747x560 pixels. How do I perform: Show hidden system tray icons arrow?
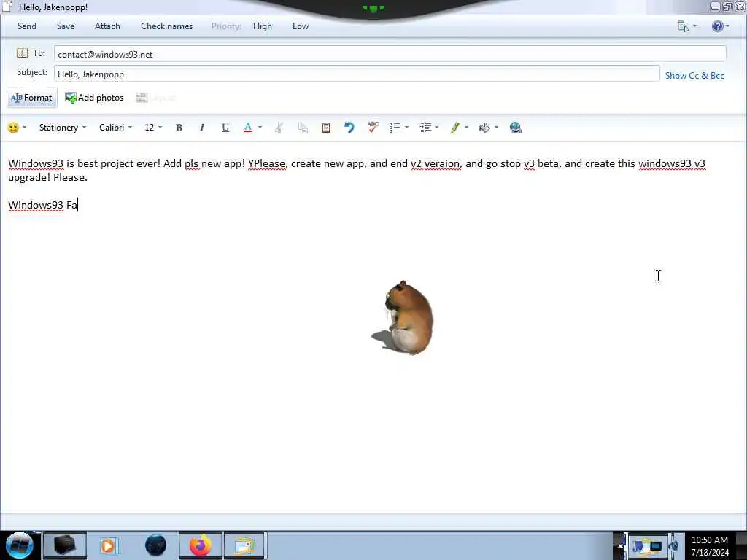620,547
